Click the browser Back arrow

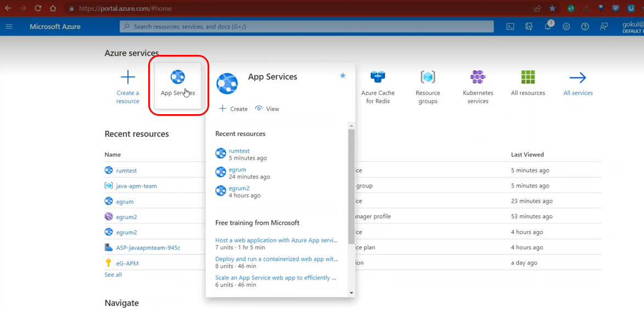click(x=8, y=8)
